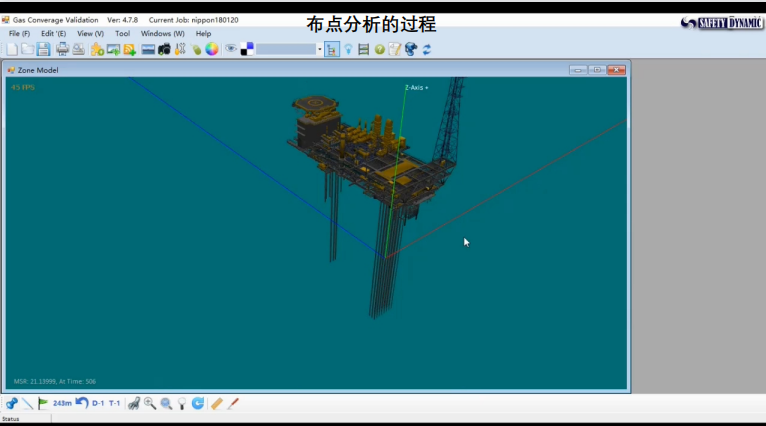
Task: Toggle the tree hierarchy view button
Action: pyautogui.click(x=331, y=49)
